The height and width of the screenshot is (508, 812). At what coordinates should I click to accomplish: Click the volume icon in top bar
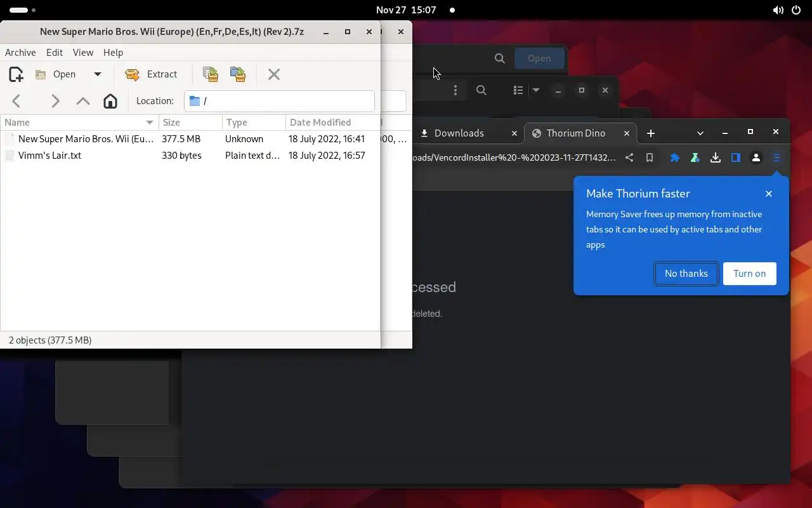click(778, 10)
